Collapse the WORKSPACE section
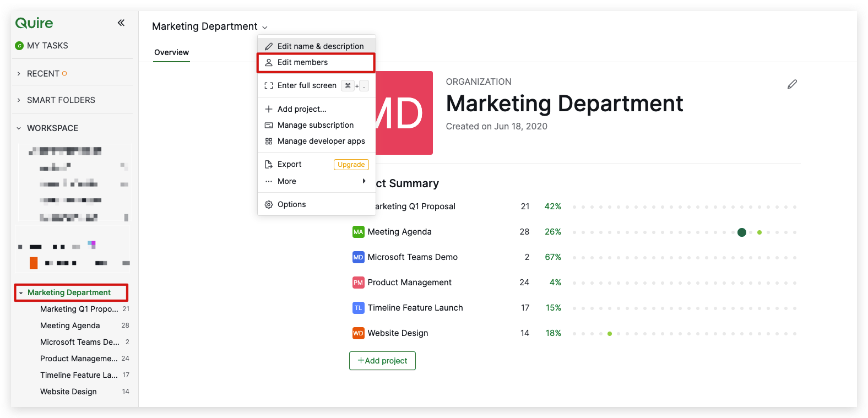 click(x=19, y=128)
